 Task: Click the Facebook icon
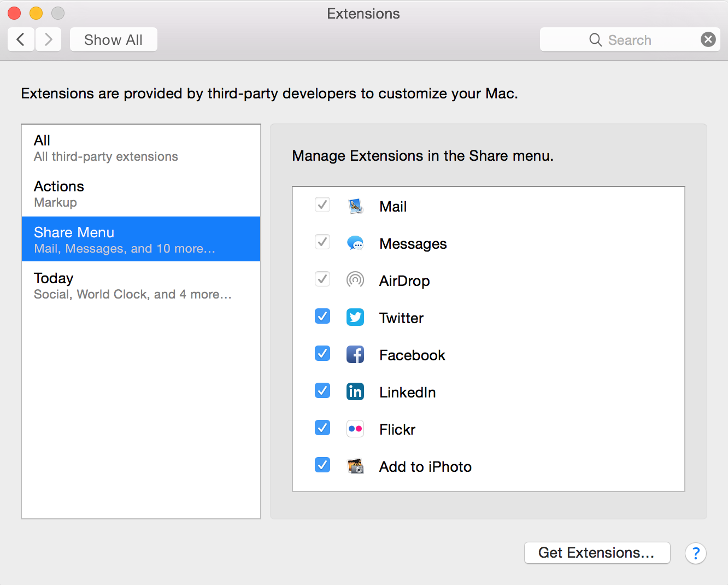pos(355,354)
